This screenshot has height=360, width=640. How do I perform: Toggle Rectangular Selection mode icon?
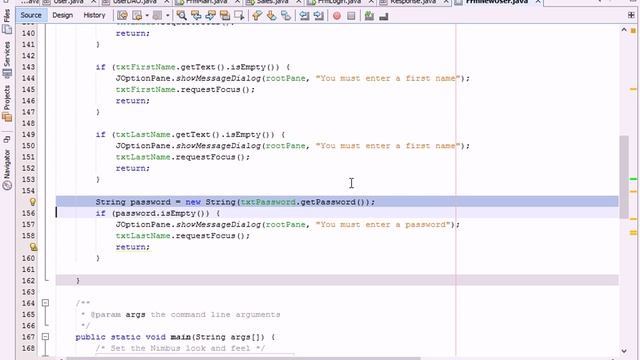(239, 16)
